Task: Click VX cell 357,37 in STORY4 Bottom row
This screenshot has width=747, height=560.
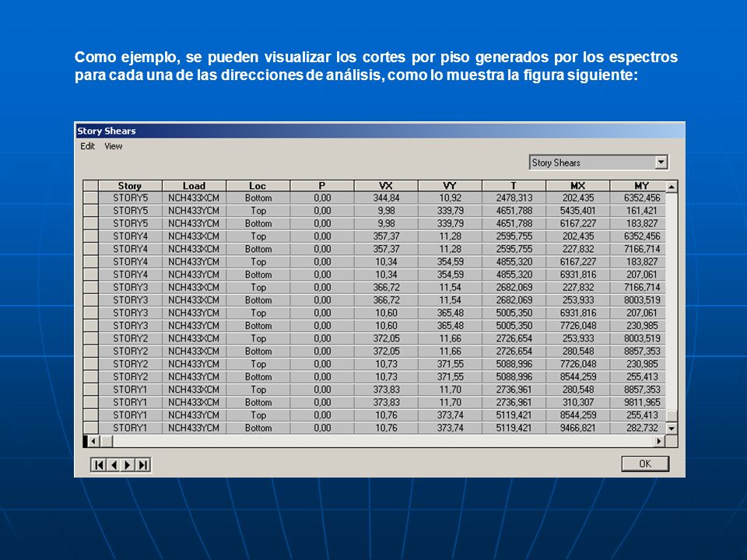Action: 386,249
